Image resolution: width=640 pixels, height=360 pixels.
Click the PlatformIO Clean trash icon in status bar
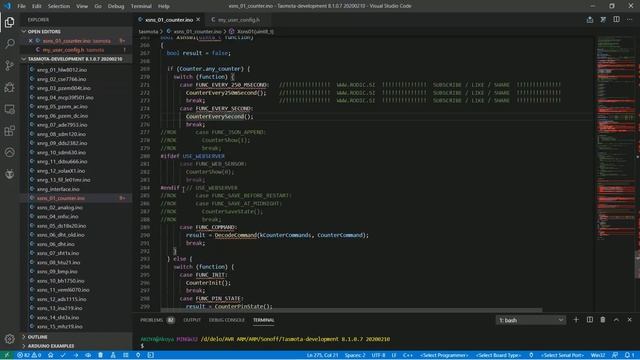coord(100,355)
